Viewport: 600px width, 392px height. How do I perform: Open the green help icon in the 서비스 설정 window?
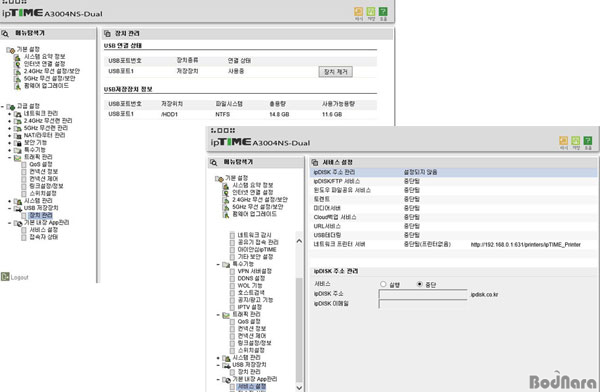(588, 140)
